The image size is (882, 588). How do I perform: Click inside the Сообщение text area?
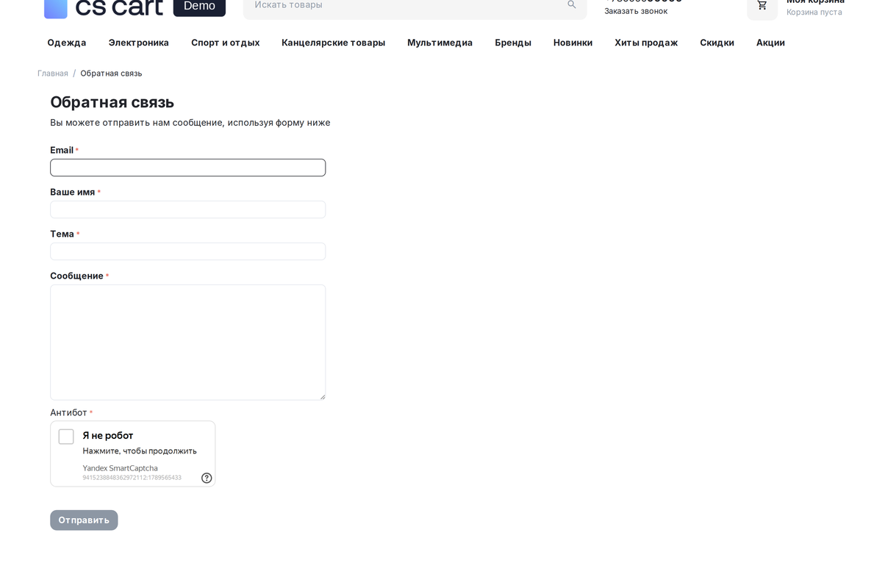pos(188,343)
